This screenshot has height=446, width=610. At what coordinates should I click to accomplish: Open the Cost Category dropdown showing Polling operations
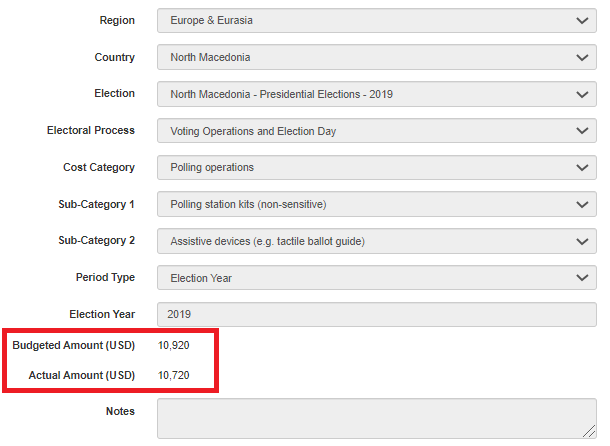tap(376, 168)
